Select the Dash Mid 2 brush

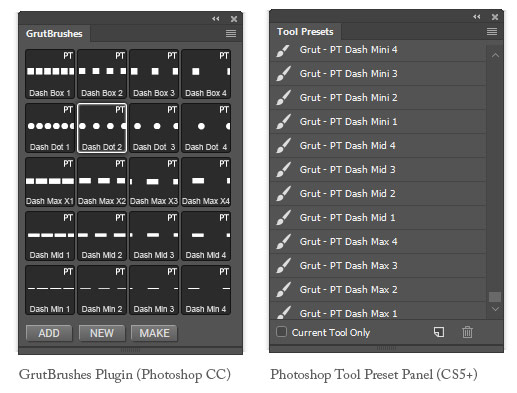point(102,236)
